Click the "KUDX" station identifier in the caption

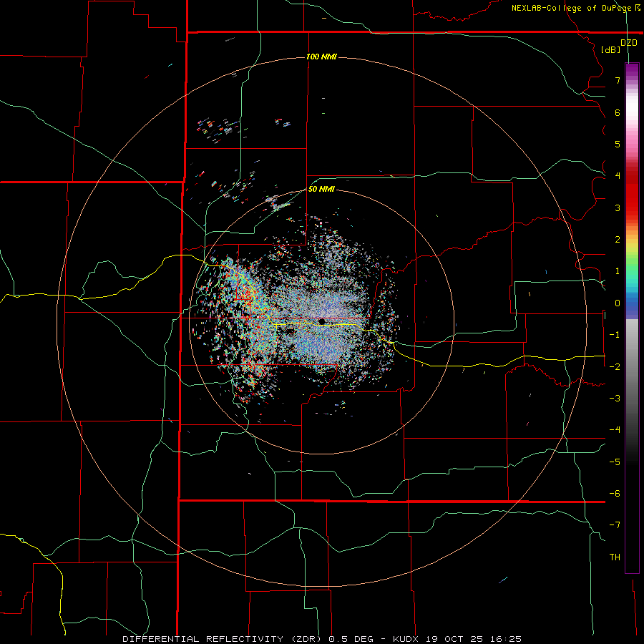pyautogui.click(x=406, y=639)
